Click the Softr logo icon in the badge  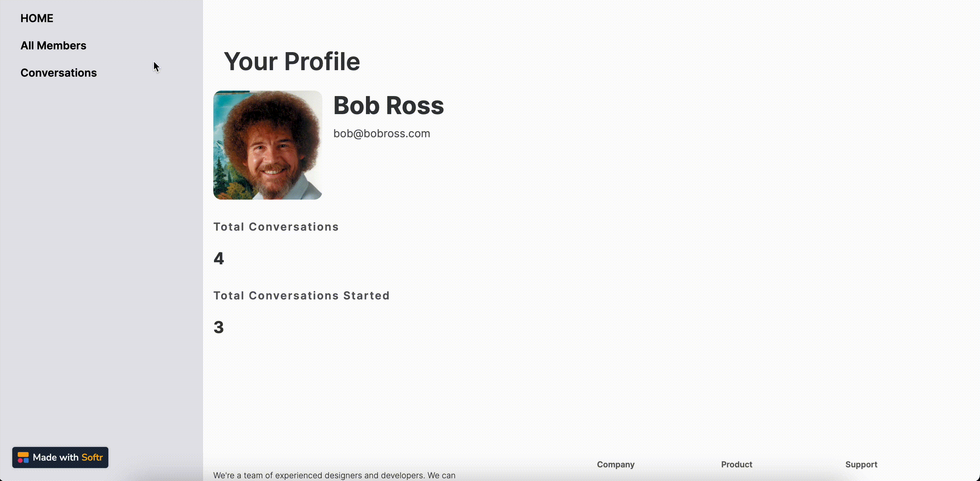click(x=23, y=457)
